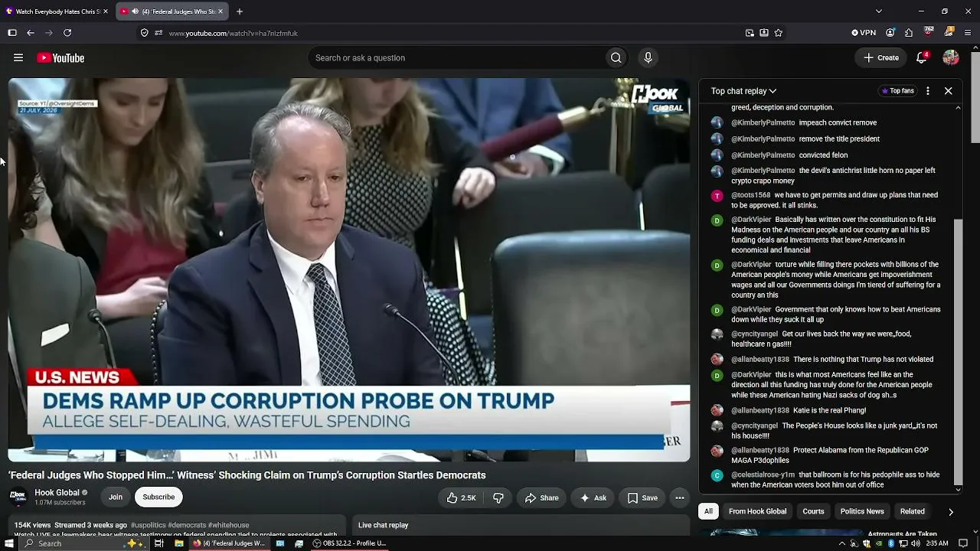Screen dimensions: 980x551
Task: Reload the page in the browser
Action: tap(67, 33)
